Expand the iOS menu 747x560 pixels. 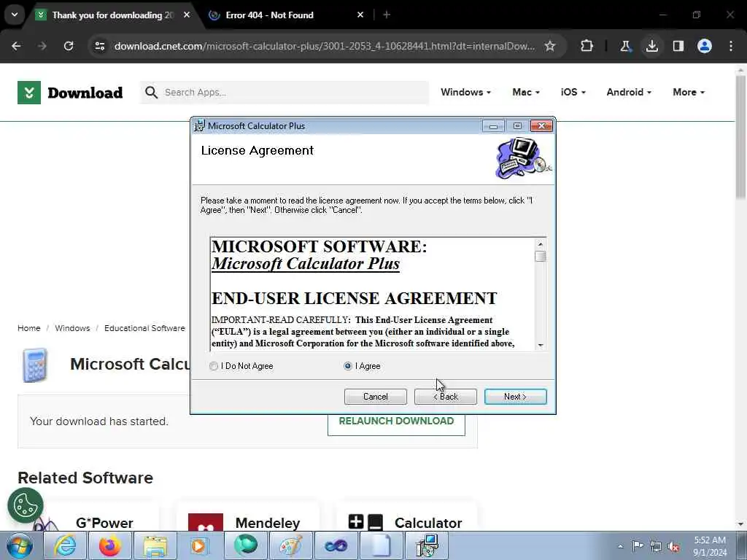573,93
